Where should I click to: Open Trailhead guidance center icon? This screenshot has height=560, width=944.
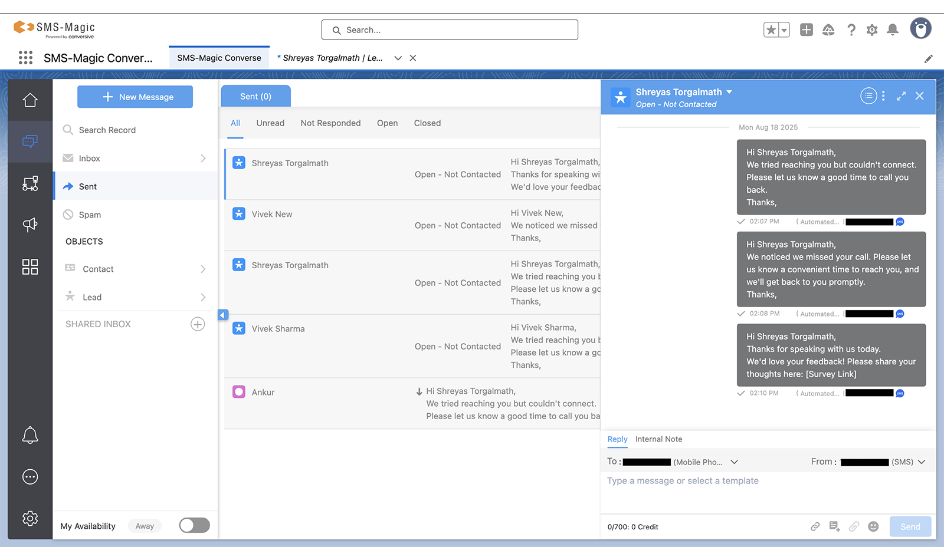tap(828, 30)
